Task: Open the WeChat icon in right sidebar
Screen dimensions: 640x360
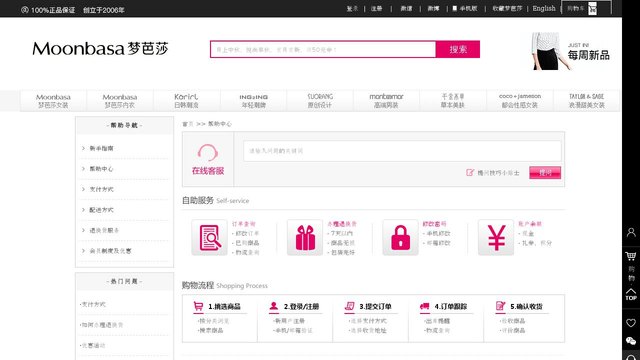Action: tap(631, 341)
